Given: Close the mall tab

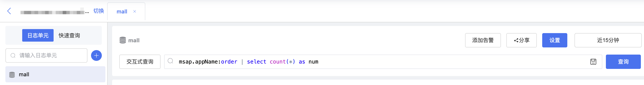Looking at the screenshot, I should tap(135, 11).
